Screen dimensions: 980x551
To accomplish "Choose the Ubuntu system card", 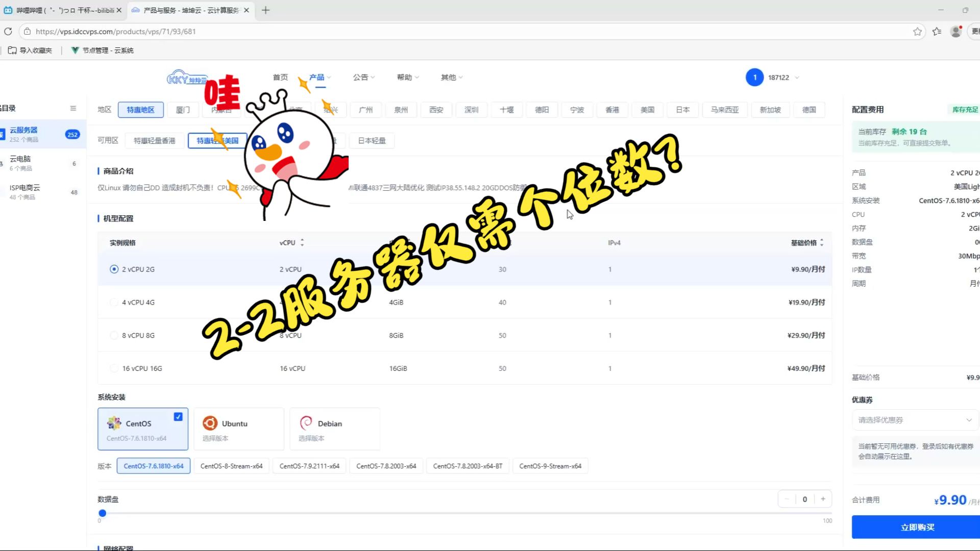I will [238, 429].
